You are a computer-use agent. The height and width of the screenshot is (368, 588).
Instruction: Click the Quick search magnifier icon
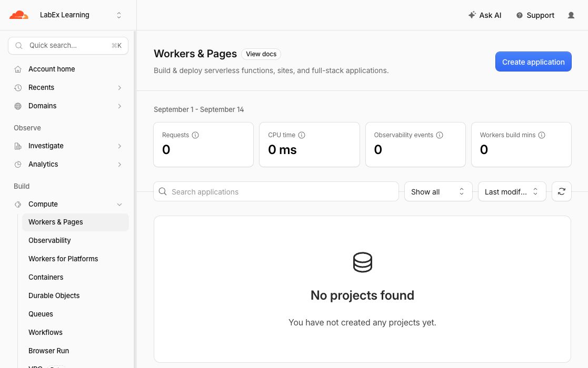19,46
